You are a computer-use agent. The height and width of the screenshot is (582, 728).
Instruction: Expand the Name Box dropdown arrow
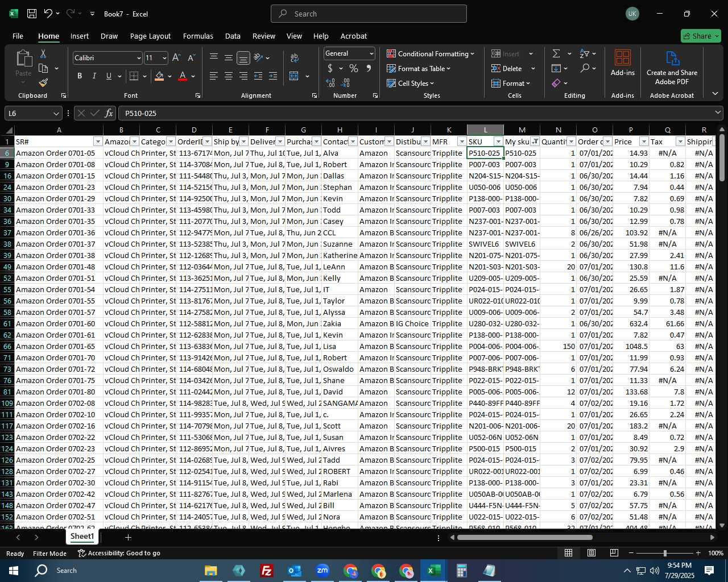pyautogui.click(x=56, y=114)
